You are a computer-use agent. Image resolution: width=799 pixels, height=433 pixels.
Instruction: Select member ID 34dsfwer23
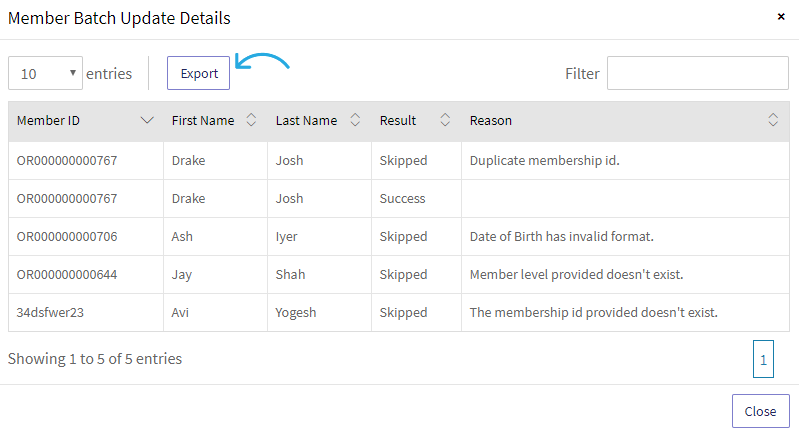click(50, 312)
